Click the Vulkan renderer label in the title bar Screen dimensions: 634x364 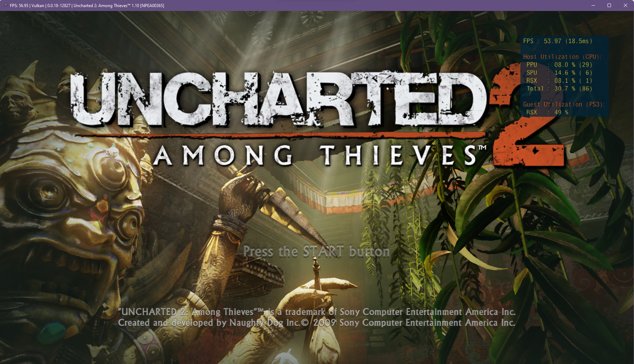[x=38, y=6]
